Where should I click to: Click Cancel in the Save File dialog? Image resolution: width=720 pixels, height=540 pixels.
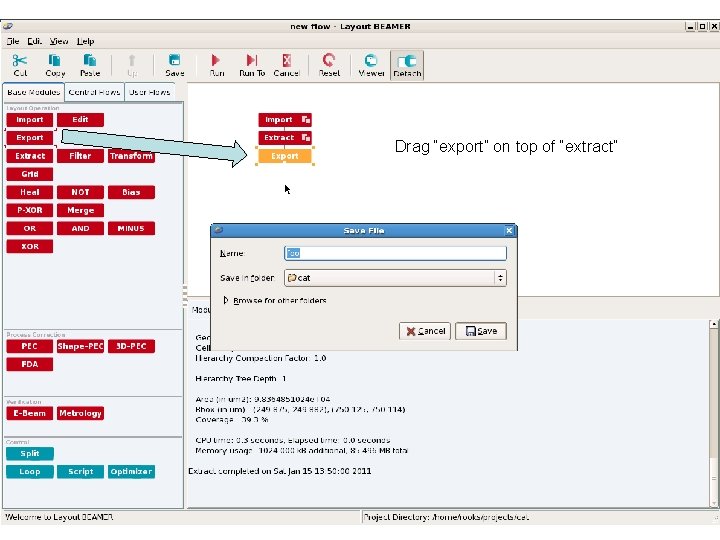[x=425, y=331]
